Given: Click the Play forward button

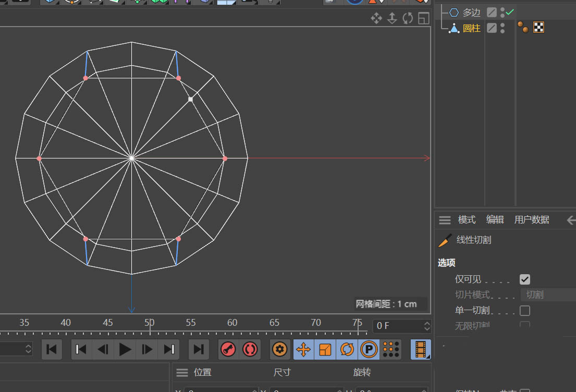Looking at the screenshot, I should 125,349.
